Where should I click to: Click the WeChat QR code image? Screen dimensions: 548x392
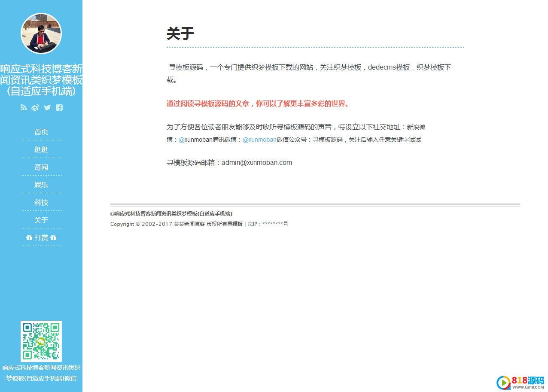(41, 341)
